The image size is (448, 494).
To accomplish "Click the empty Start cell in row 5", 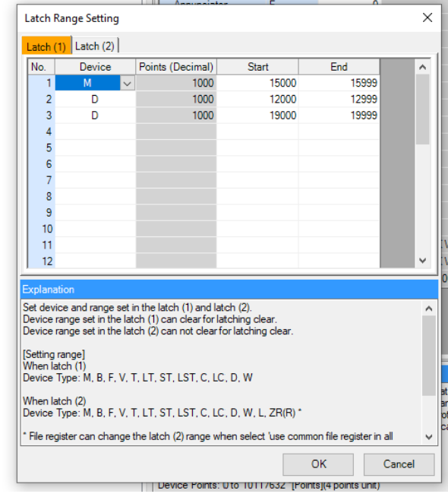I will [257, 147].
